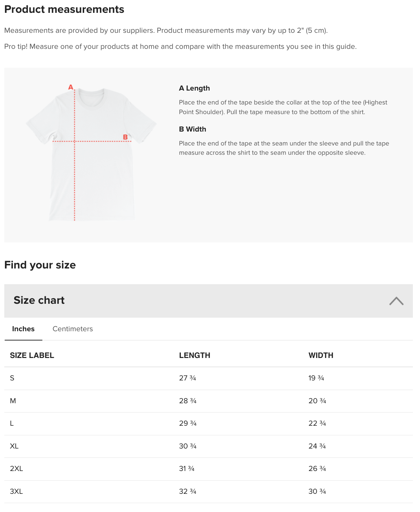Viewport: 420px width, 512px height.
Task: Click the red A marker on shirt
Action: coord(71,87)
